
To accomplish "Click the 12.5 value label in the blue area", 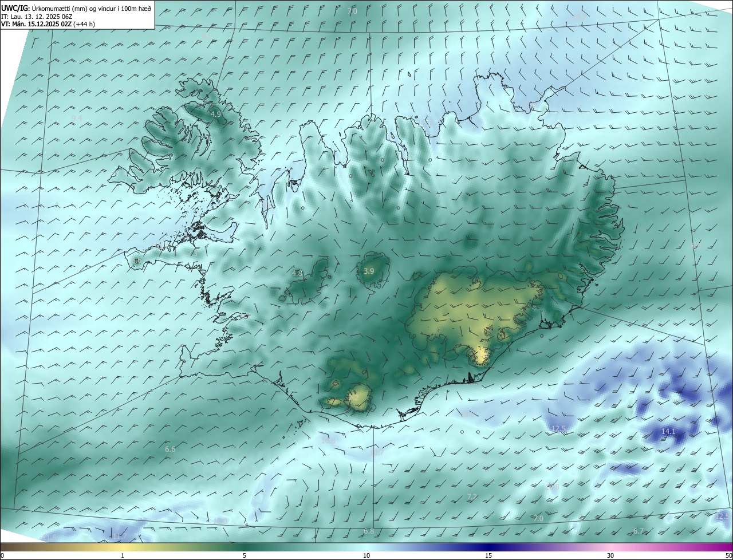I will click(558, 428).
